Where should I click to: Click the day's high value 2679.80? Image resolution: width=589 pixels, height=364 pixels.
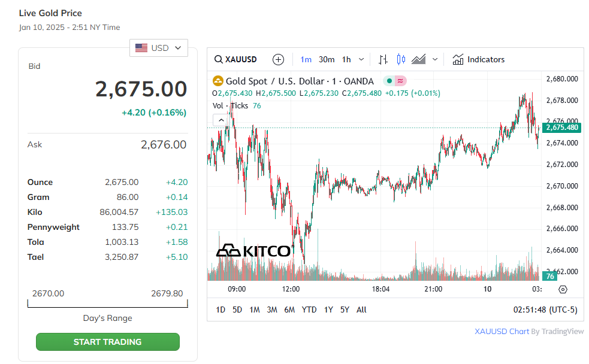pyautogui.click(x=167, y=293)
